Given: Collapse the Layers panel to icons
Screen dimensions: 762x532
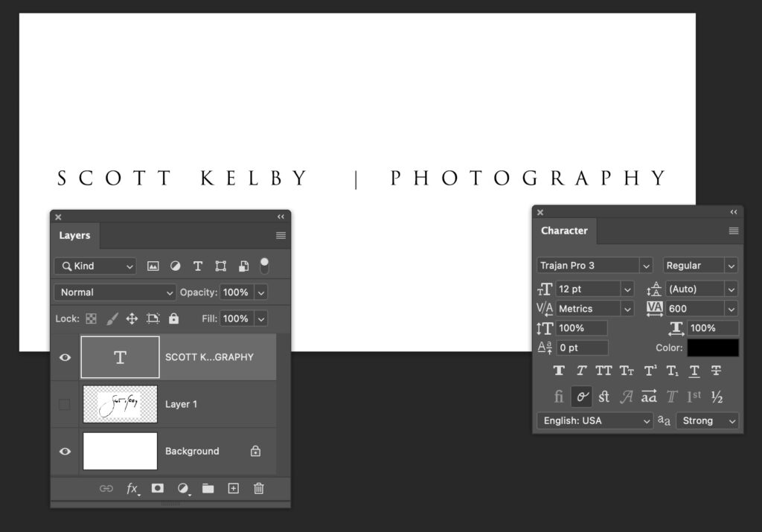Looking at the screenshot, I should point(281,217).
